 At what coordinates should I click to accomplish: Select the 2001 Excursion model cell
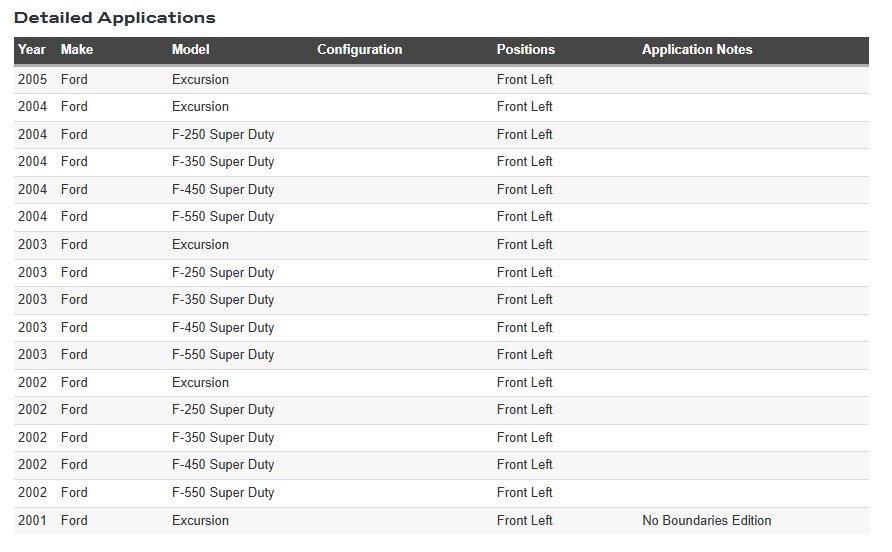[200, 521]
